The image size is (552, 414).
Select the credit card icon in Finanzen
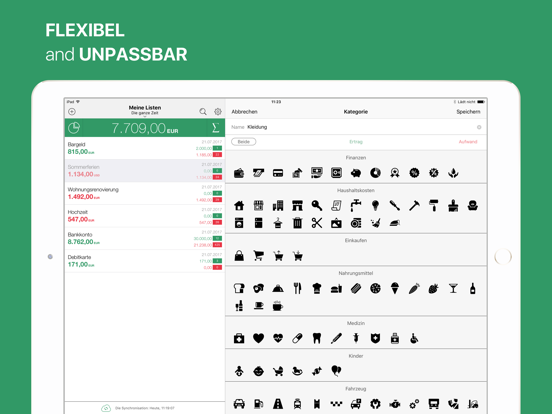point(278,173)
